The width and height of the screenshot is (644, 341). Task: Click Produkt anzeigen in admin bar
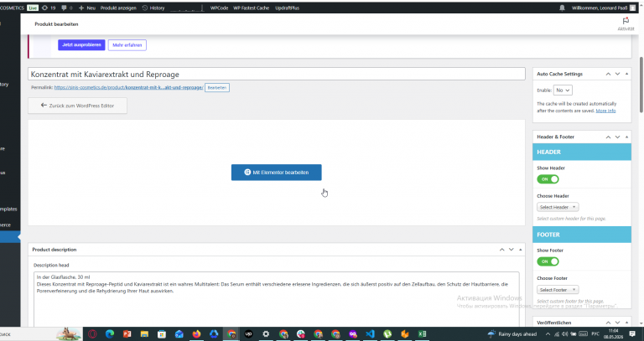118,8
